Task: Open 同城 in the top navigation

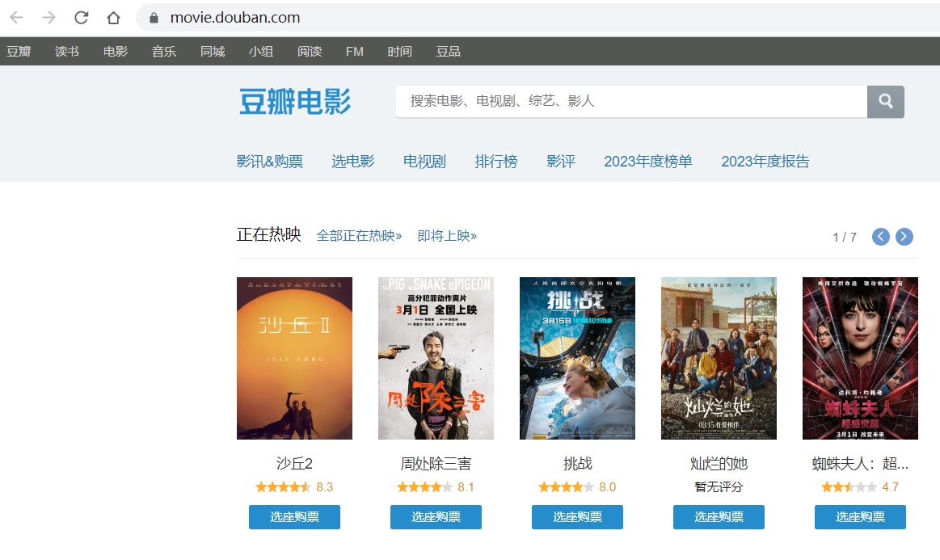Action: tap(213, 52)
